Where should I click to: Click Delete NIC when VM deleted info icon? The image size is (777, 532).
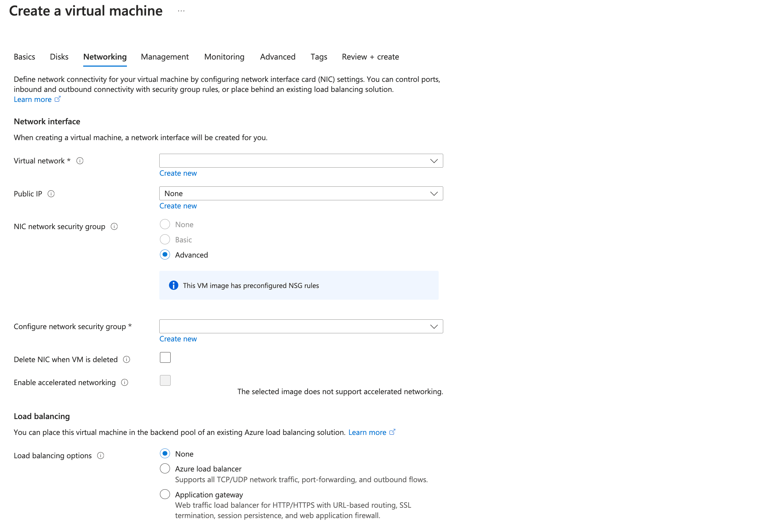(x=126, y=360)
